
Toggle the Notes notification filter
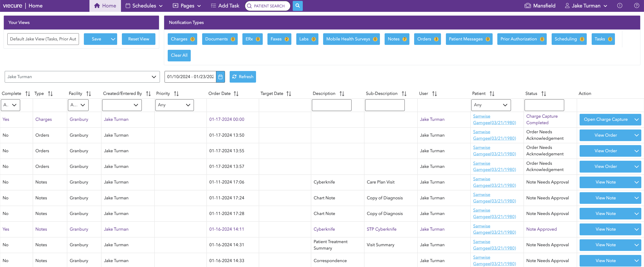point(397,39)
